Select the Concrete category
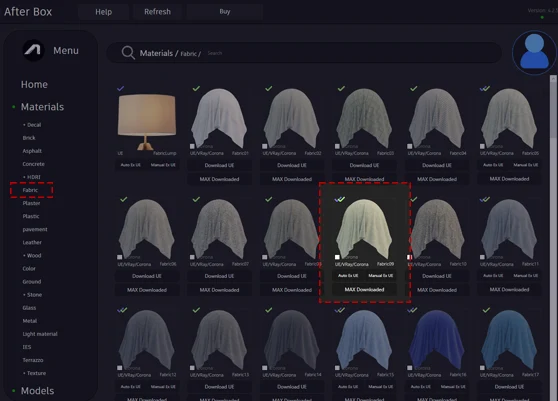 click(33, 164)
